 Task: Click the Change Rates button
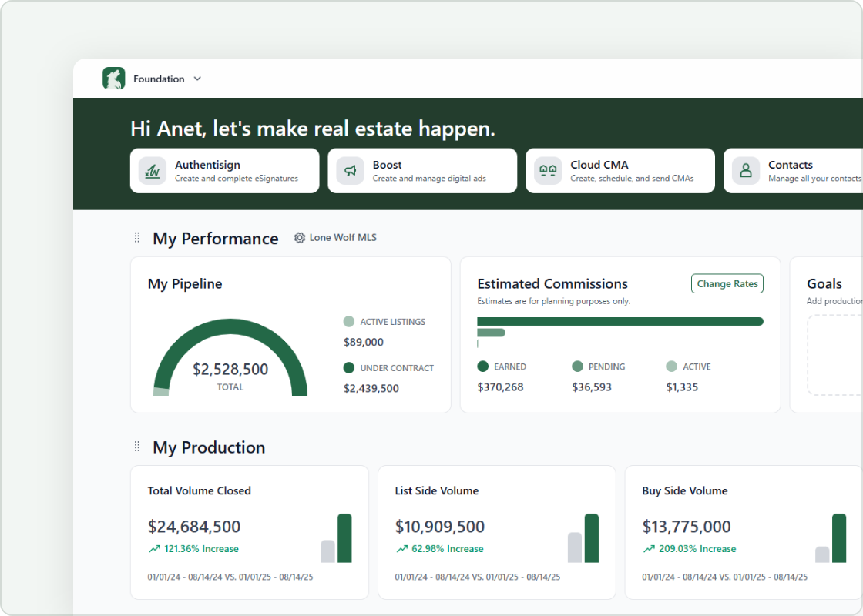[727, 284]
